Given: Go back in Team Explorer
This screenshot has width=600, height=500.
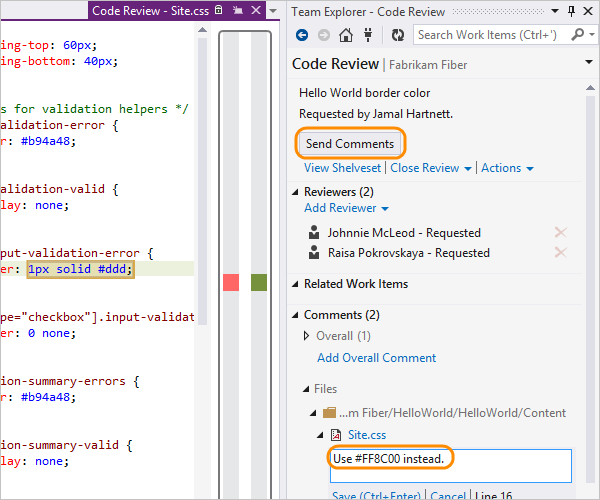Looking at the screenshot, I should click(x=302, y=35).
